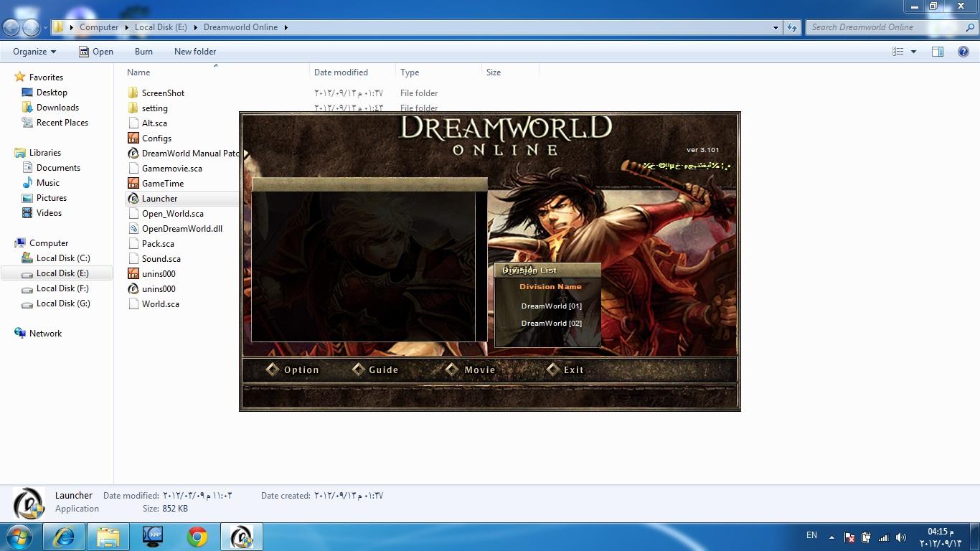Open Music library
The width and height of the screenshot is (980, 551).
[x=48, y=183]
